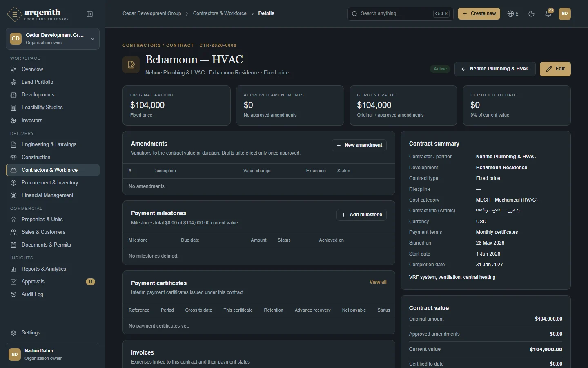This screenshot has width=588, height=368.
Task: Go to Construction section
Action: (53, 157)
